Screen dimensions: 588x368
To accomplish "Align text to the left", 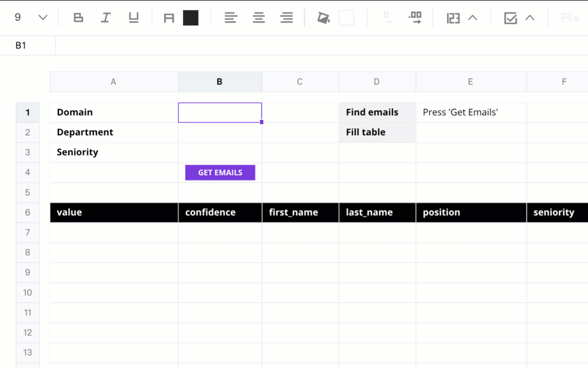I will click(231, 18).
